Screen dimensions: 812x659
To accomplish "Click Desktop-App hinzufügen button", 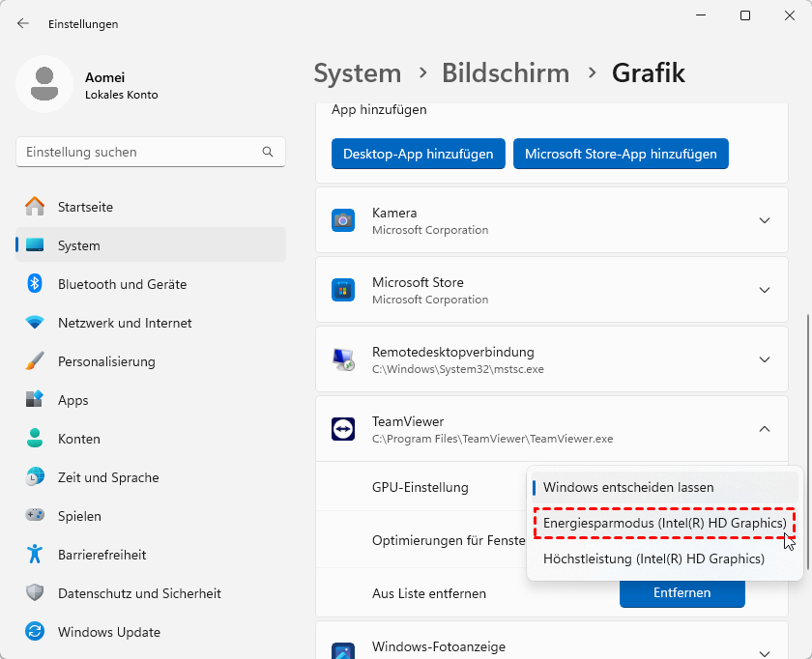I will 418,154.
